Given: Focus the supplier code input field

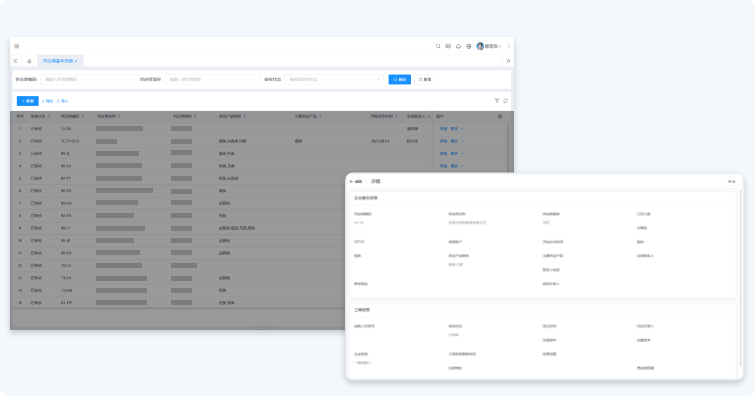Looking at the screenshot, I should point(87,79).
